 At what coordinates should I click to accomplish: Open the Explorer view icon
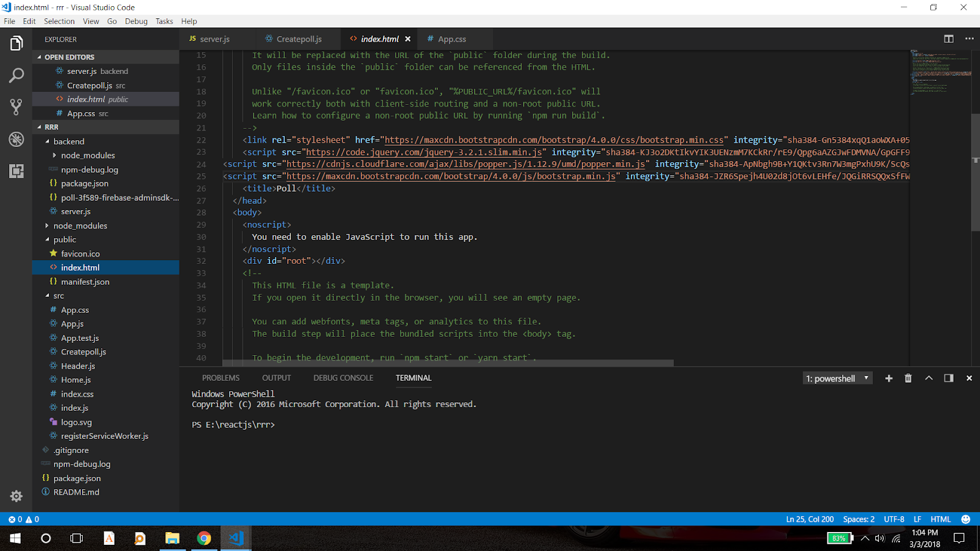pos(15,43)
